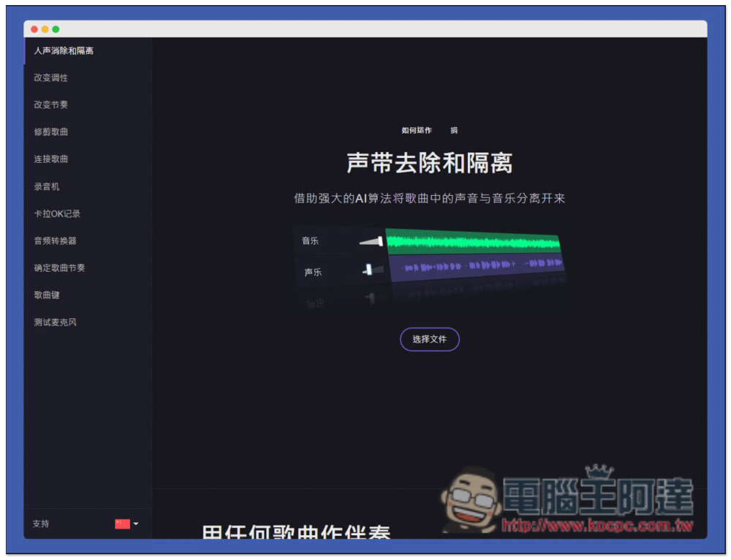The height and width of the screenshot is (560, 731).
Task: Open 歌曲键 in the sidebar
Action: [46, 295]
